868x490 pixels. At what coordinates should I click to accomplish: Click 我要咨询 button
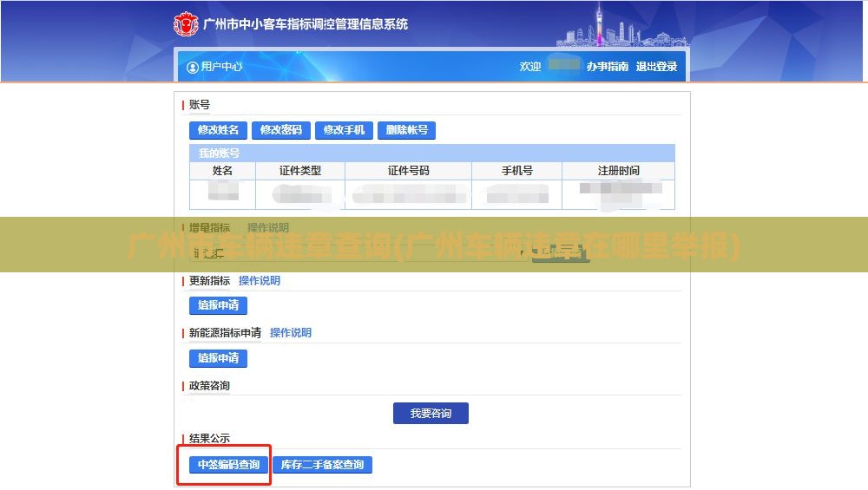(x=431, y=413)
